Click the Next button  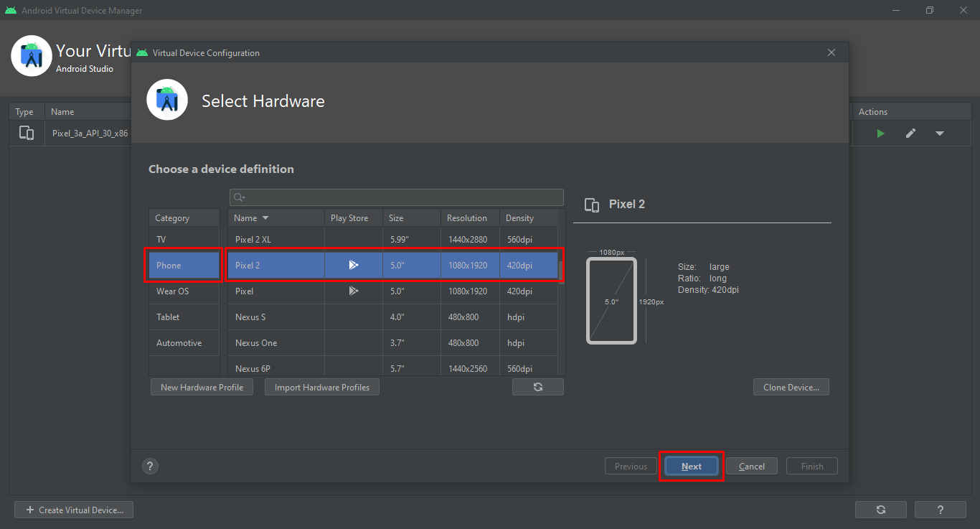coord(692,466)
